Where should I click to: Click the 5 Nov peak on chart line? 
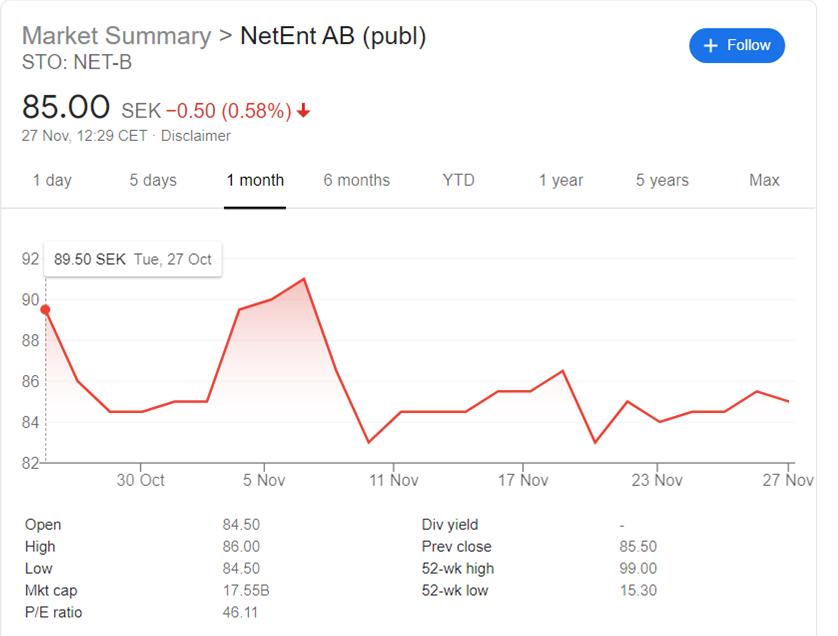coord(304,278)
